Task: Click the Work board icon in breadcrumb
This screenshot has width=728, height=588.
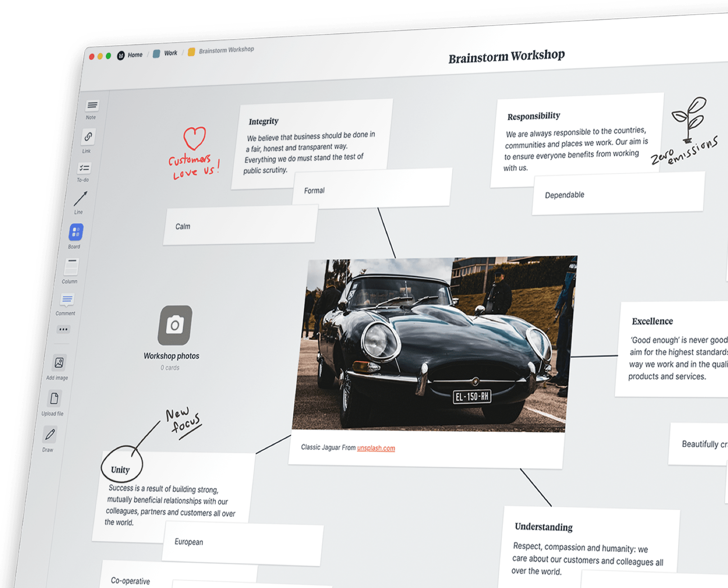Action: [x=156, y=54]
